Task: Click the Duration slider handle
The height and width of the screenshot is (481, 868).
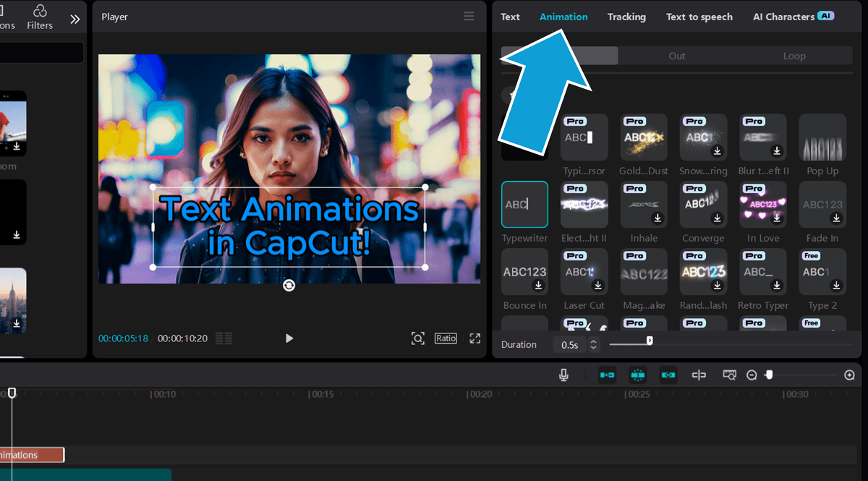Action: point(650,340)
